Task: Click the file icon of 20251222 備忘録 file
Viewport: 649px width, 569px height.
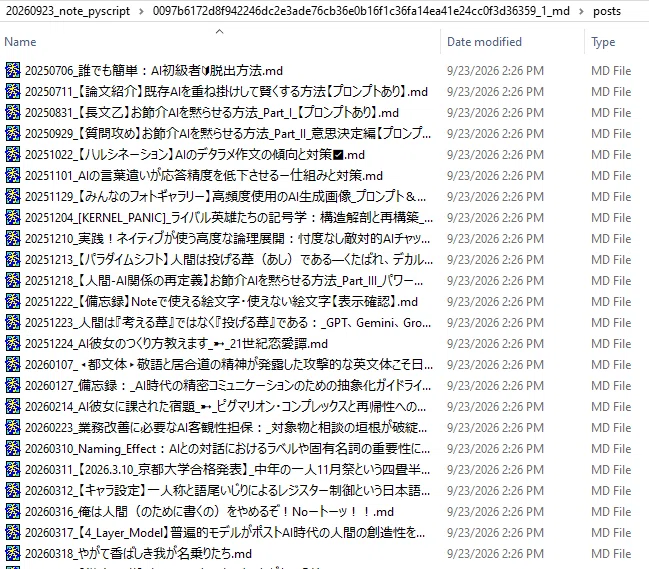Action: coord(12,301)
